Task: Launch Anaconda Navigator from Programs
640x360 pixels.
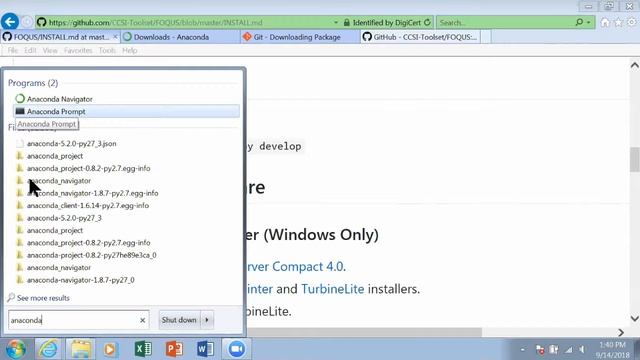Action: click(x=126, y=99)
